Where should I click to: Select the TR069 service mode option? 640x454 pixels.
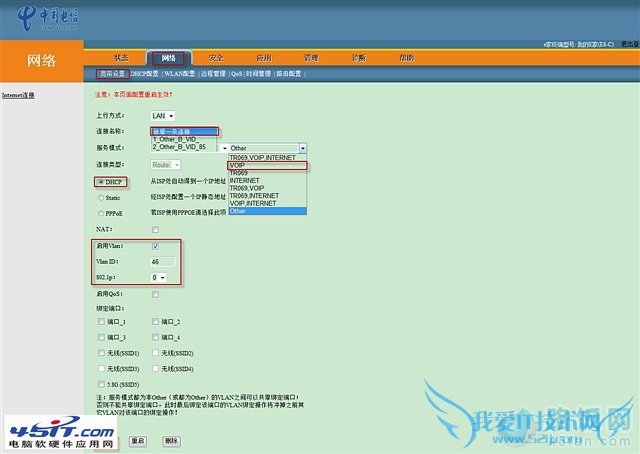[x=267, y=173]
